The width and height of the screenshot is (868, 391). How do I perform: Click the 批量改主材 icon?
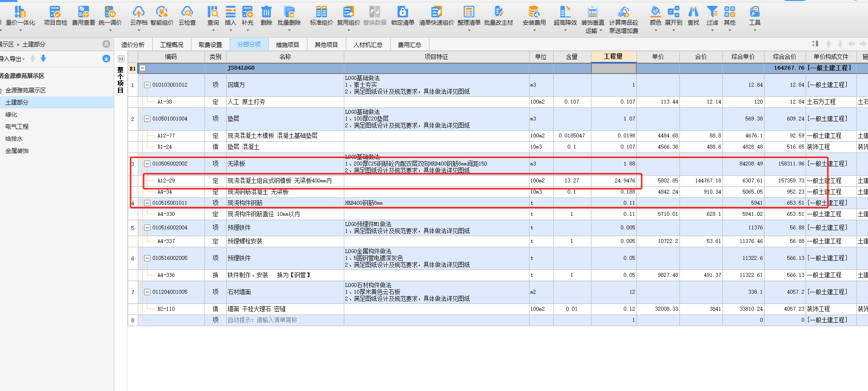[498, 12]
